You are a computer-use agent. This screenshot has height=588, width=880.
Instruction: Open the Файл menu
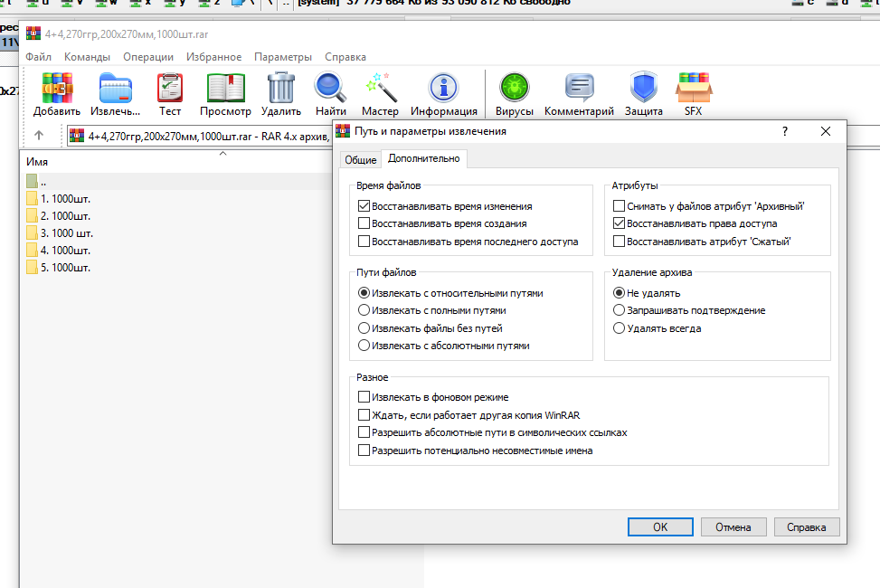pyautogui.click(x=38, y=57)
